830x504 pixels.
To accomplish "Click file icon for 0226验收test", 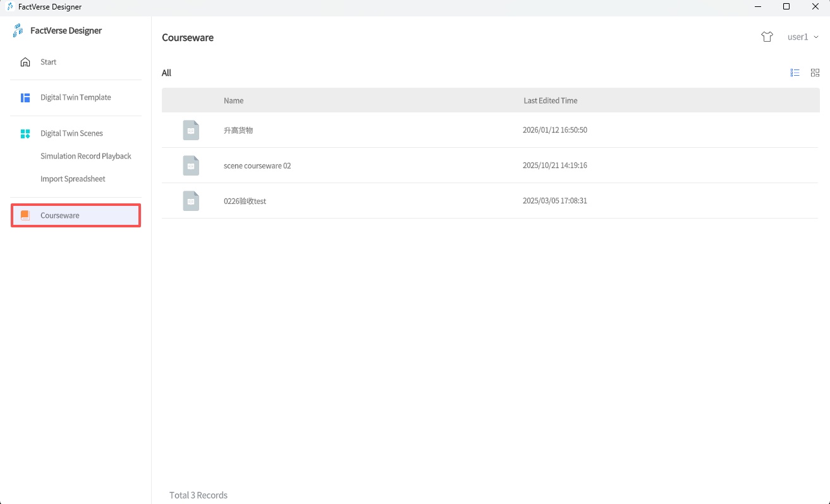I will [x=191, y=201].
